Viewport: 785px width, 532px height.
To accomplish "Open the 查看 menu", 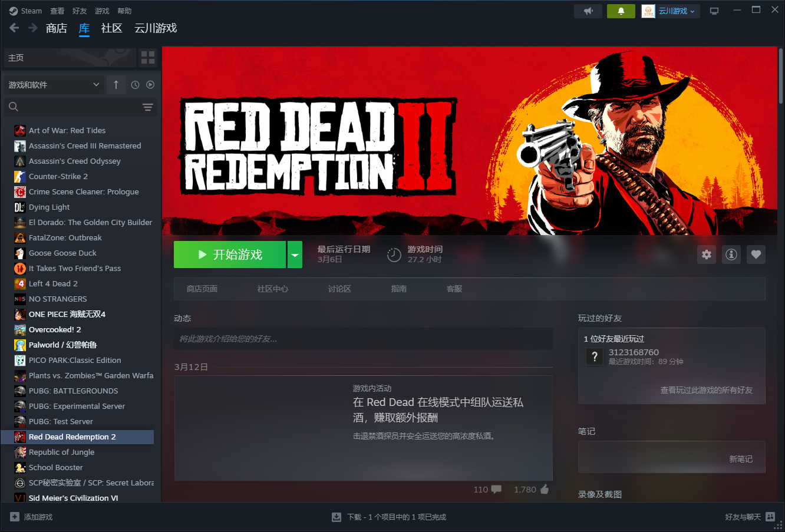I will click(x=57, y=11).
